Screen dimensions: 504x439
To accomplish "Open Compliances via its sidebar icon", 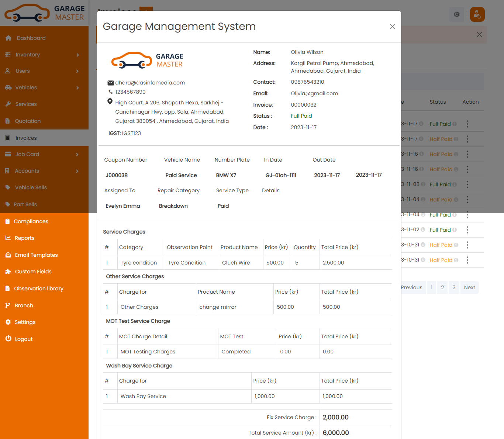I will pyautogui.click(x=8, y=221).
